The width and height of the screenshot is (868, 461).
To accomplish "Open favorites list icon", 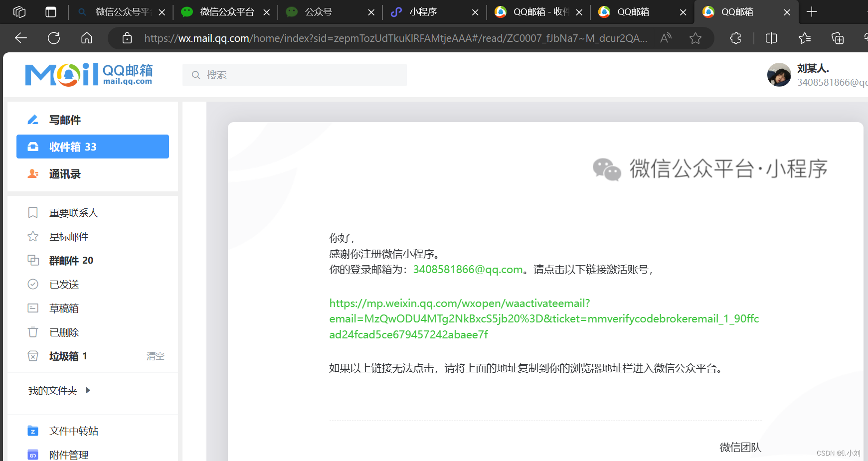I will point(804,38).
